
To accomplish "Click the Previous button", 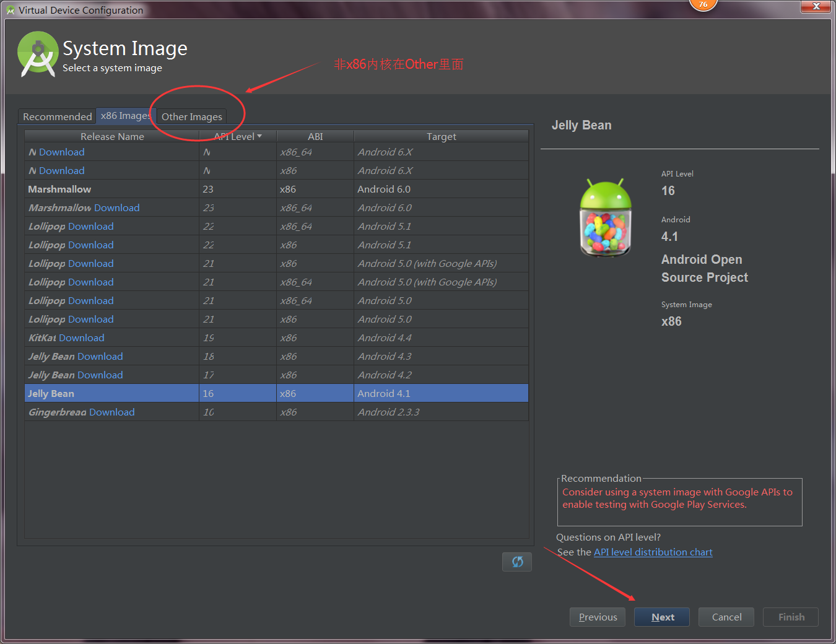I will click(598, 617).
